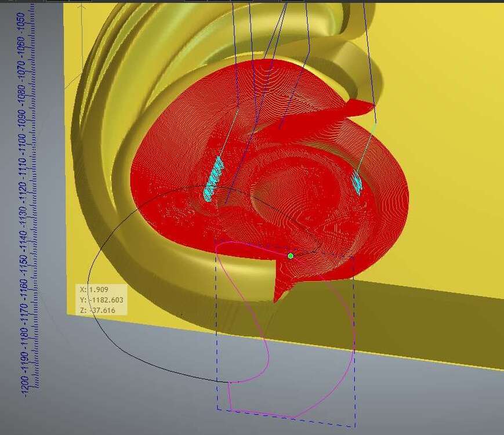Click the -1050 mark on the vertical ruler
The image size is (504, 435).
point(21,24)
